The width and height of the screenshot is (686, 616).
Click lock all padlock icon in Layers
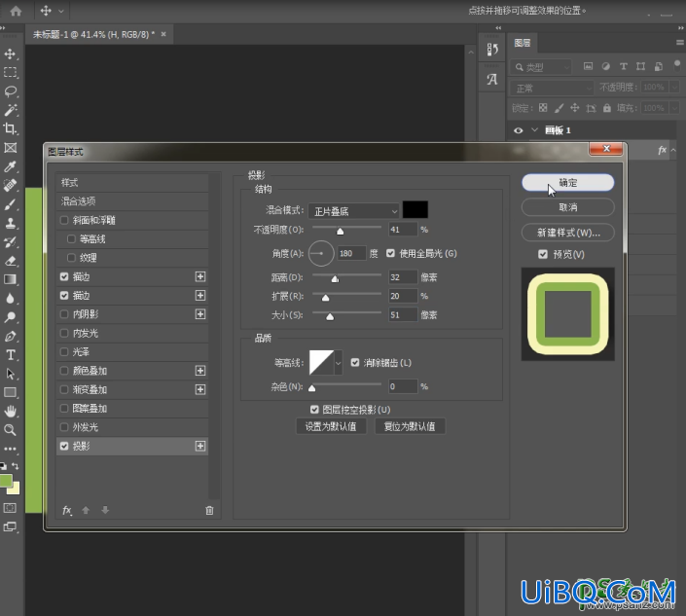point(607,108)
